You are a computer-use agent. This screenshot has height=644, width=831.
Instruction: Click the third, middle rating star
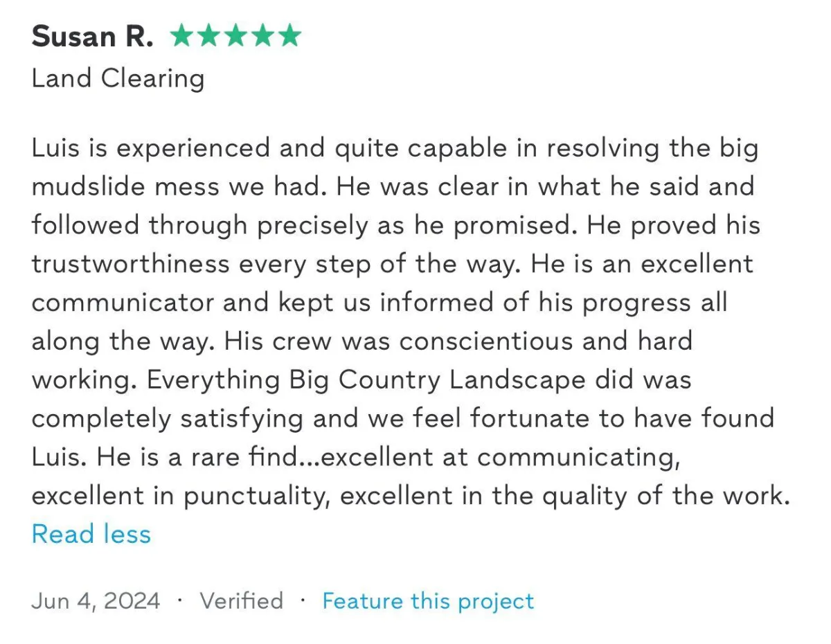pos(235,36)
